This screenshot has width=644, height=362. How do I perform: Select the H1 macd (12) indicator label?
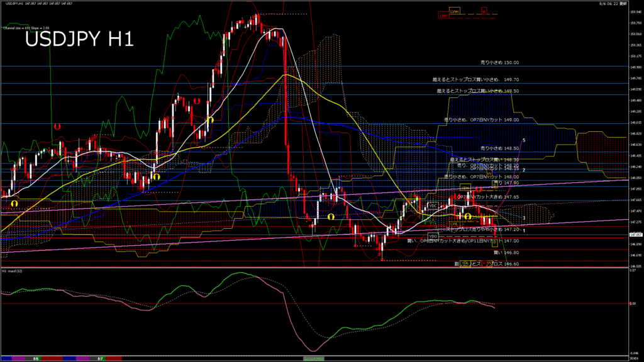(13, 271)
